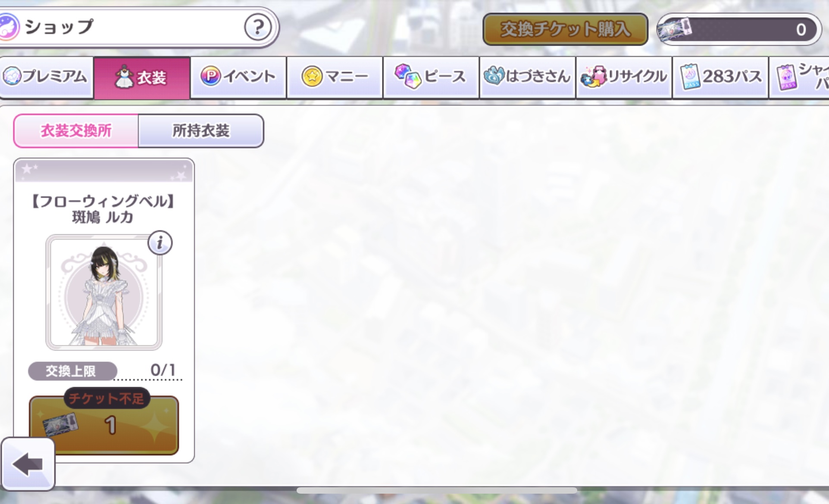Open the help question mark icon
The height and width of the screenshot is (504, 829).
point(258,27)
